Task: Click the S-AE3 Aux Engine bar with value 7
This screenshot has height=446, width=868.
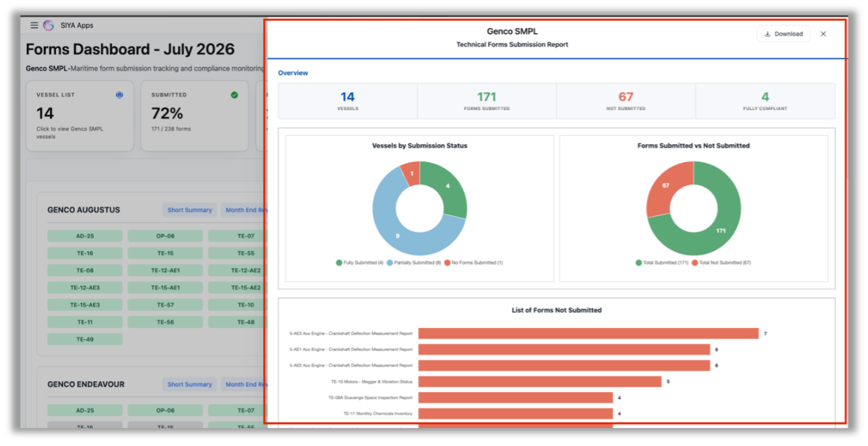Action: [x=588, y=333]
